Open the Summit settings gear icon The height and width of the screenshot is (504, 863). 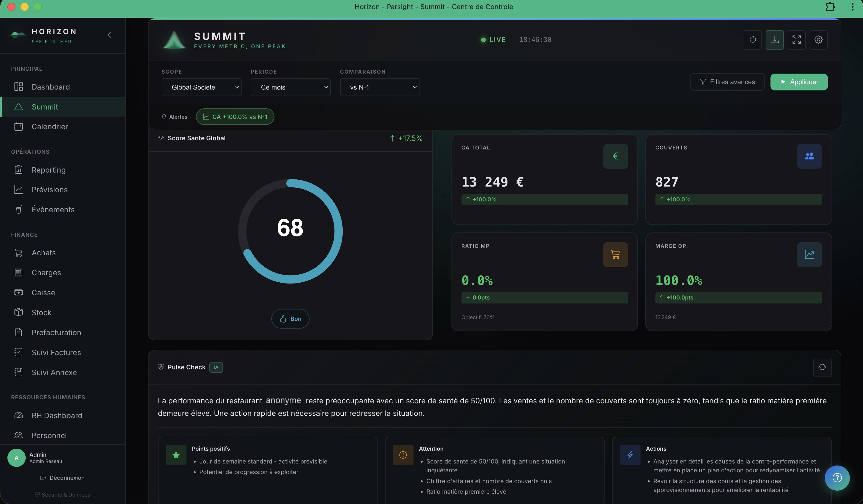pyautogui.click(x=818, y=40)
